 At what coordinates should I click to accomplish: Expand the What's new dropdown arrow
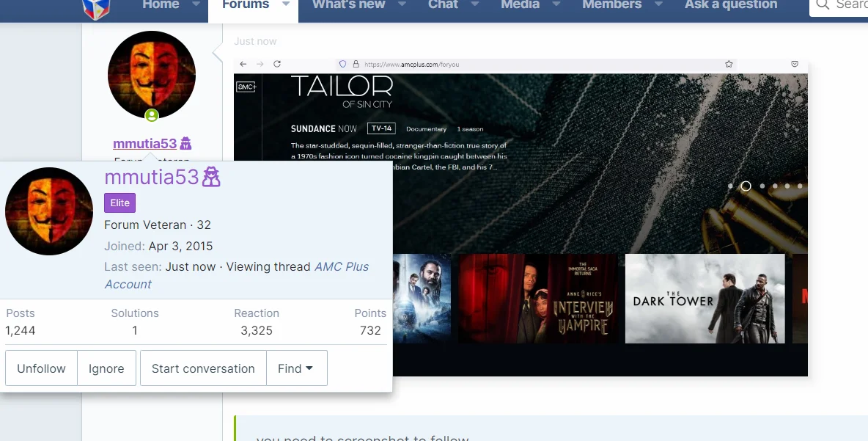pyautogui.click(x=402, y=4)
